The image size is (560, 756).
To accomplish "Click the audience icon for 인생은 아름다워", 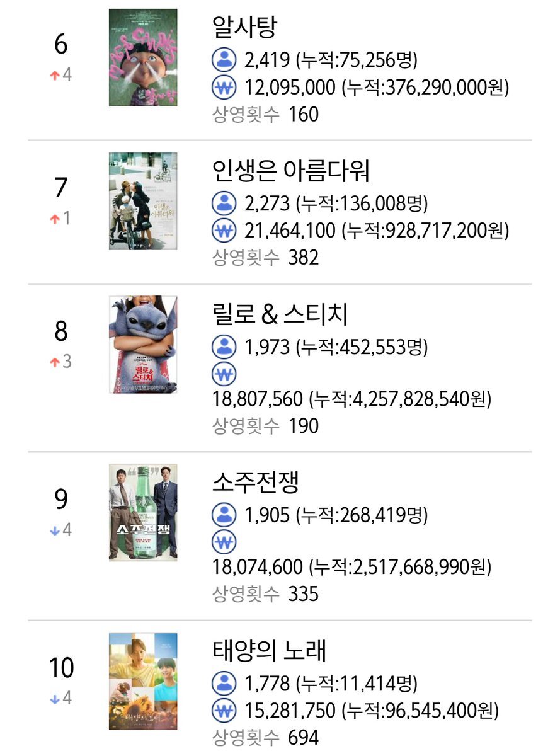I will pyautogui.click(x=224, y=203).
